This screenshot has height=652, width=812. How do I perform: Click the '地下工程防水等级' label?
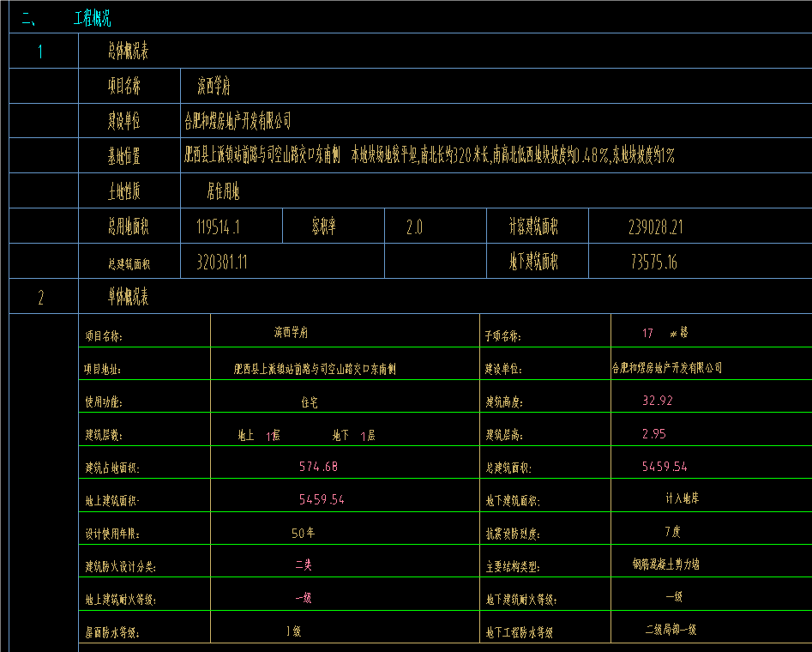(519, 633)
